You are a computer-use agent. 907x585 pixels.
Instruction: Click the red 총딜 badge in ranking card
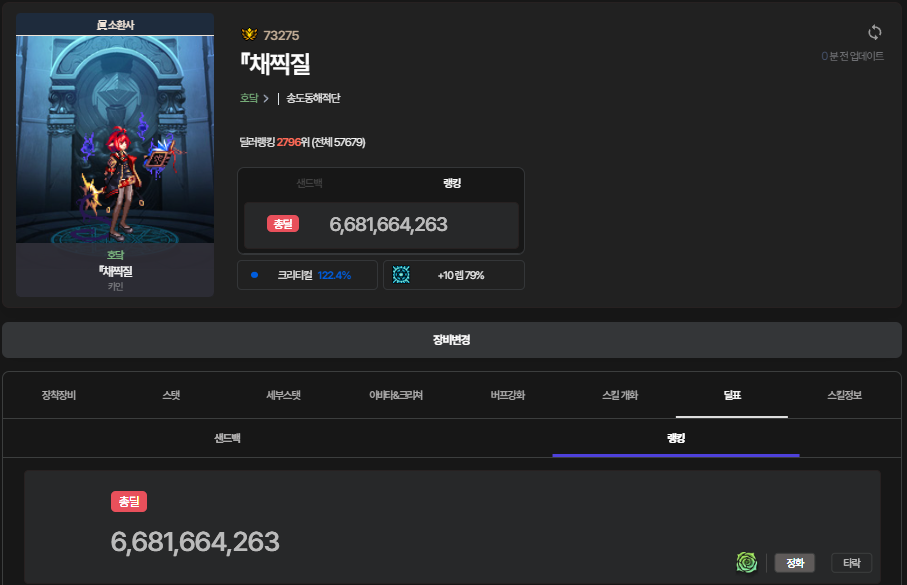[283, 224]
